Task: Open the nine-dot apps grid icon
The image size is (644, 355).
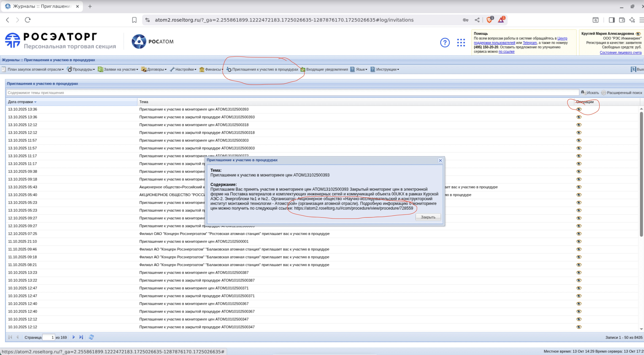Action: pyautogui.click(x=461, y=42)
